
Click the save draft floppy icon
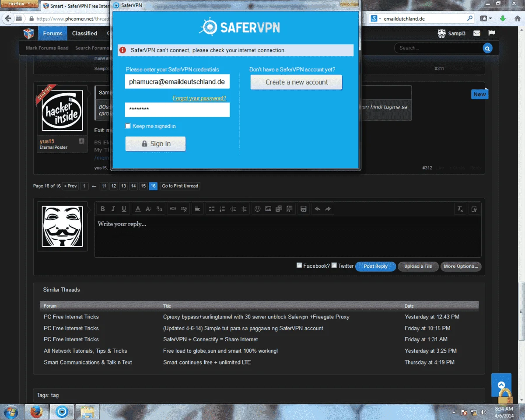pos(303,209)
